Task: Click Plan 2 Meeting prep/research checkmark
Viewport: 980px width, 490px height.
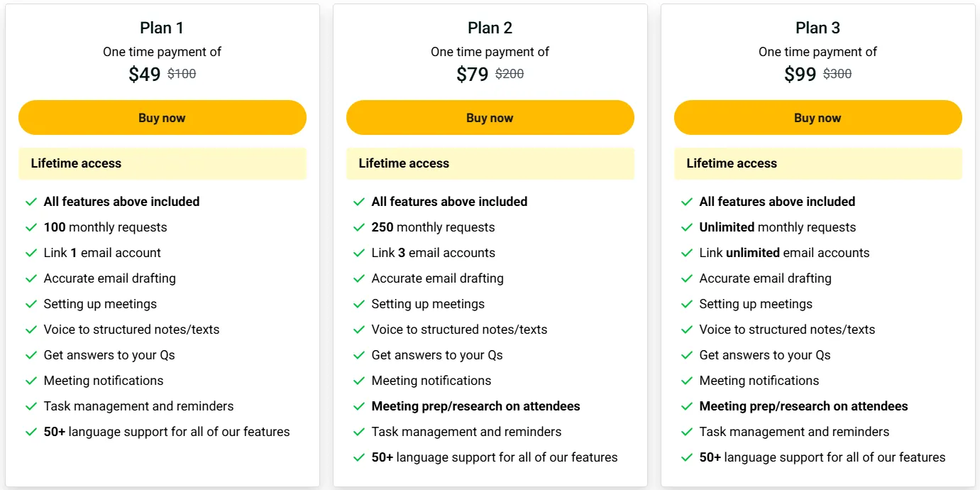Action: point(359,406)
